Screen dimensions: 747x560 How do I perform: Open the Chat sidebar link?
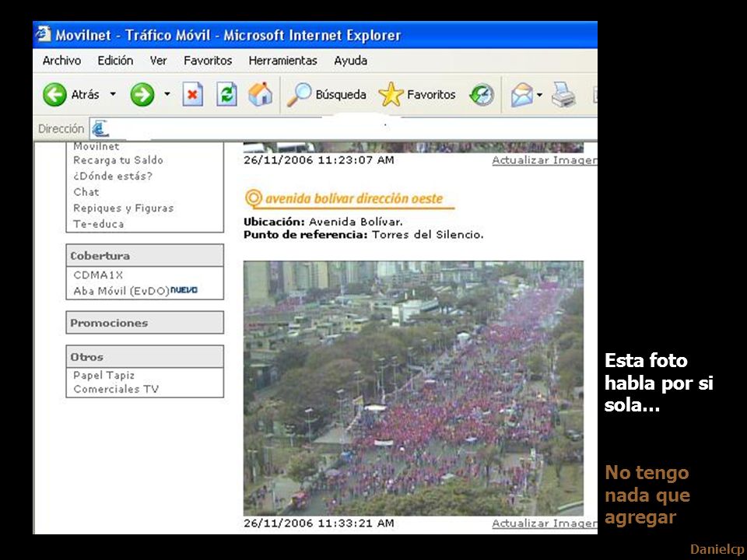[x=86, y=192]
